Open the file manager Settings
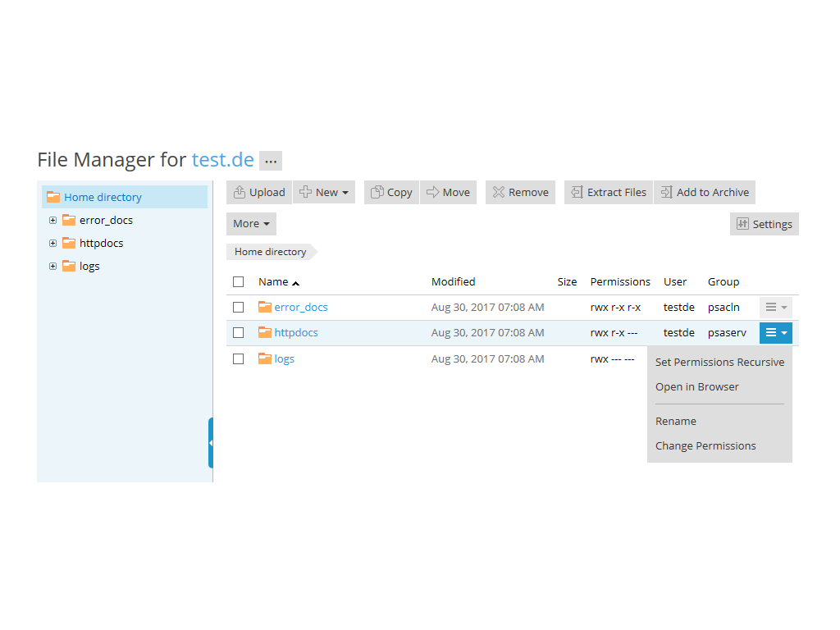Image resolution: width=840 pixels, height=630 pixels. point(764,224)
